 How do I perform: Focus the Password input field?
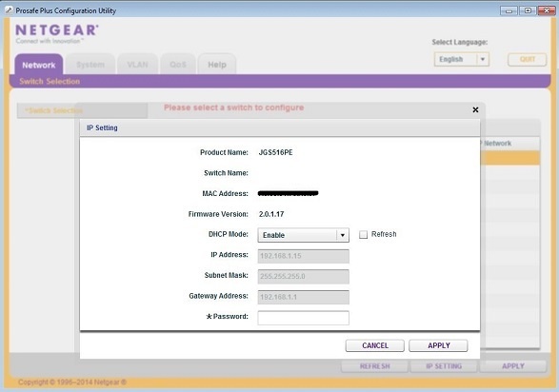click(304, 318)
